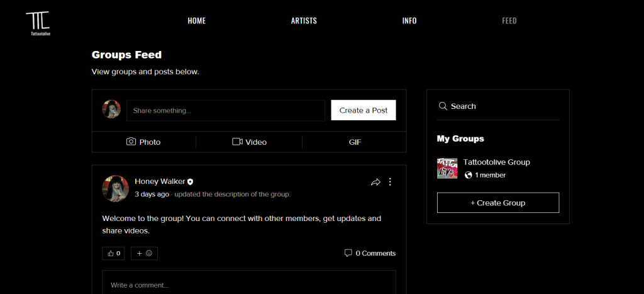Click the + Create Group button
This screenshot has height=294, width=644.
pyautogui.click(x=497, y=203)
